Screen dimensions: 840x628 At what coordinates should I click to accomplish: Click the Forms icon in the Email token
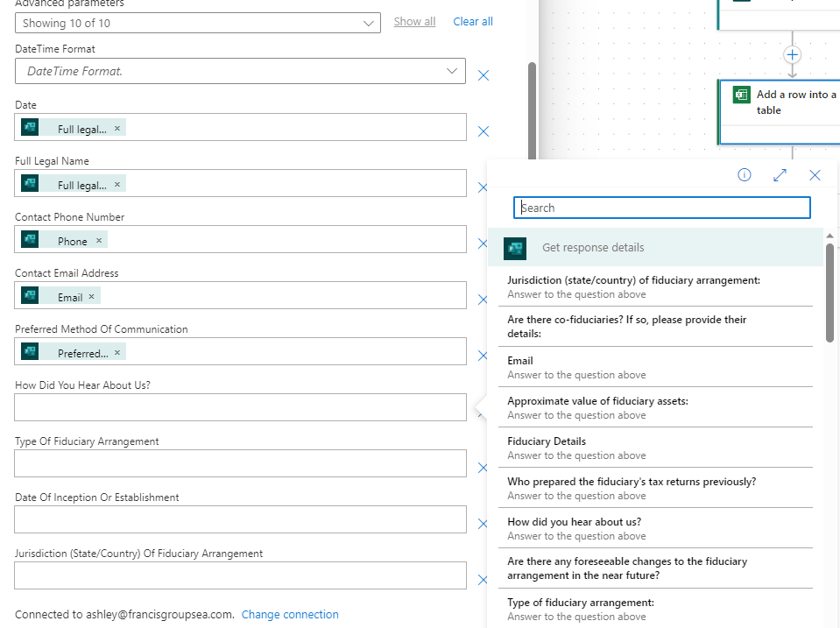coord(30,295)
